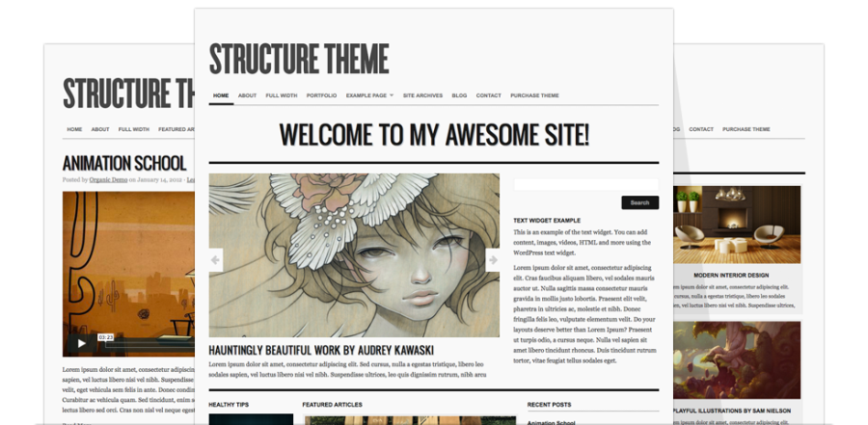Open the Organic Demo author link

[x=107, y=179]
